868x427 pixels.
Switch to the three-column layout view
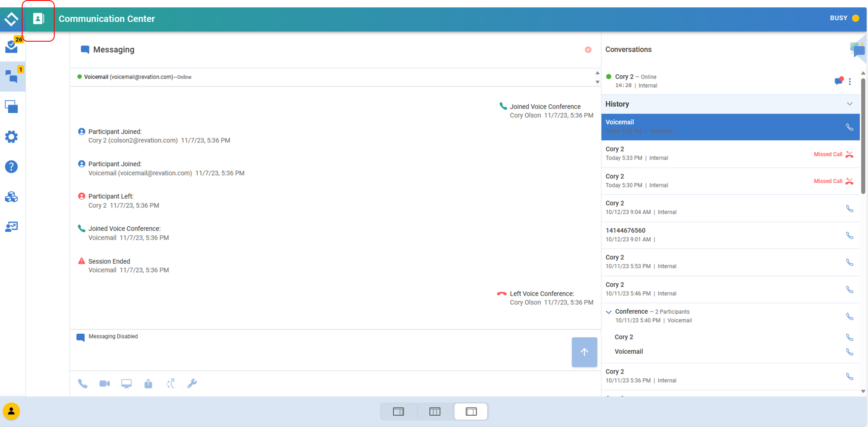[434, 411]
